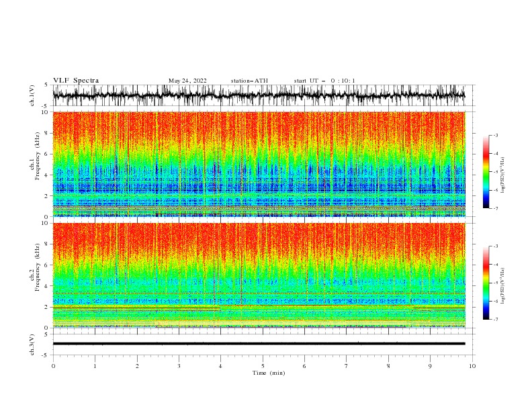Click the ch.1 spectrogram color scale bar
The image size is (532, 411).
[486, 172]
